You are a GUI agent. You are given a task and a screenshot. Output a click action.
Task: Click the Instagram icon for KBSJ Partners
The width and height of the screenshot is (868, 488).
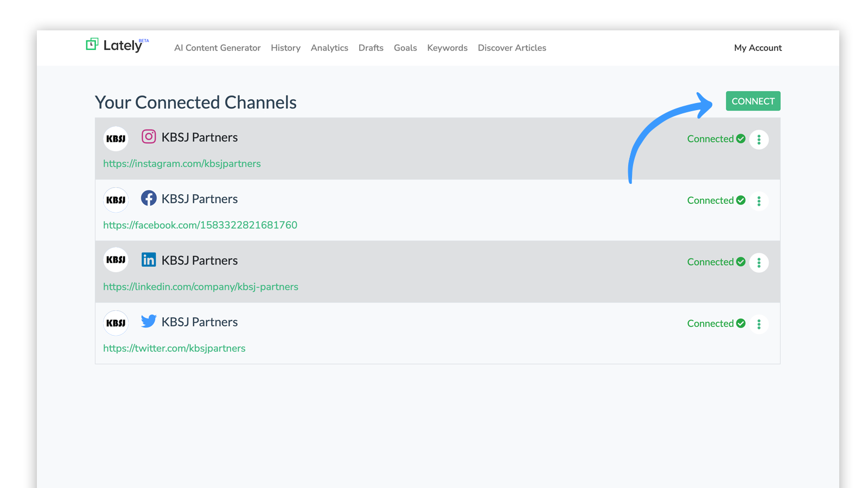point(149,137)
